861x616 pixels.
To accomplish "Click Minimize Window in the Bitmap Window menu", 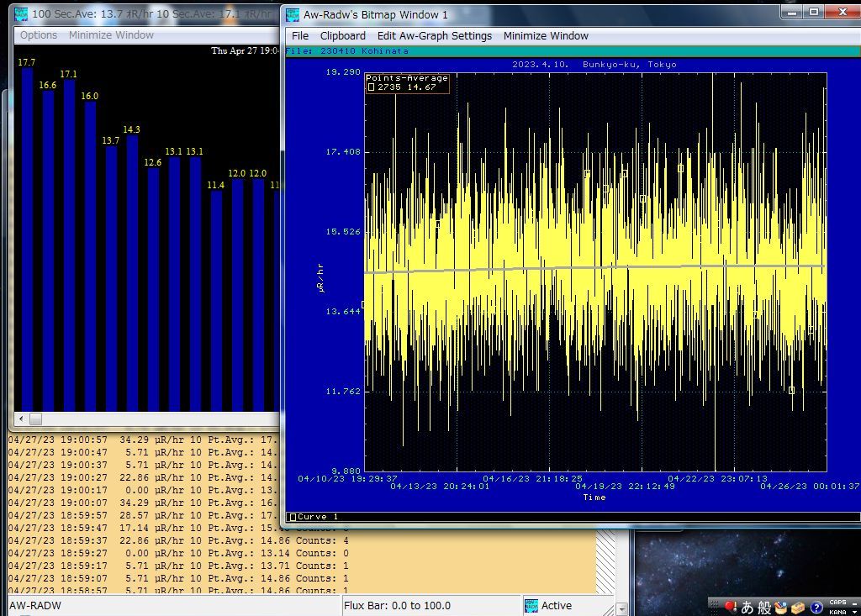I will (546, 36).
